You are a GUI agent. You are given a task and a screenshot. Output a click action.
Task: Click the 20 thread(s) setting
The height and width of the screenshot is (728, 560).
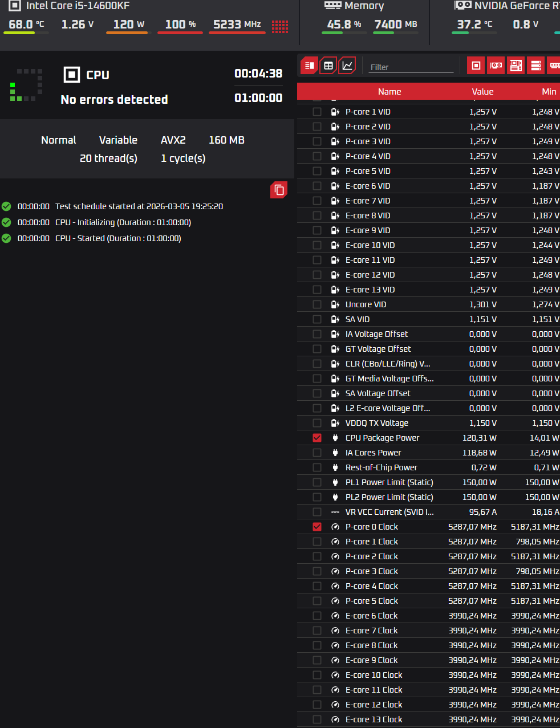[108, 158]
